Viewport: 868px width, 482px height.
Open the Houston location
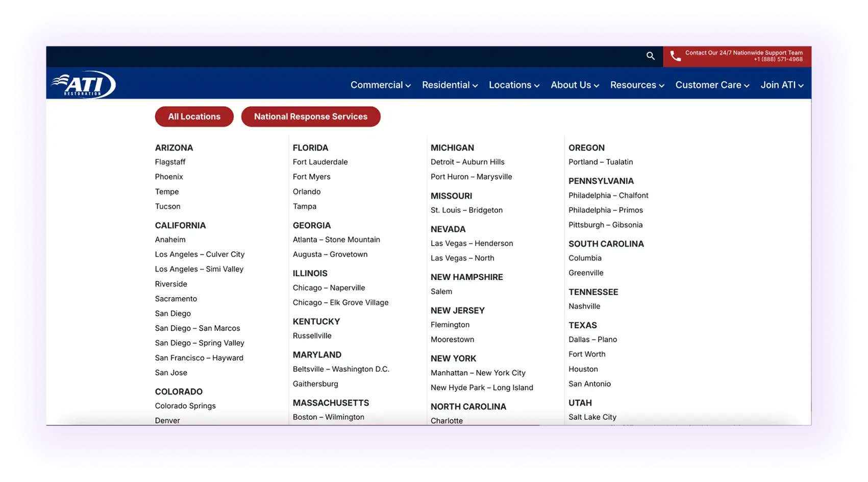583,369
